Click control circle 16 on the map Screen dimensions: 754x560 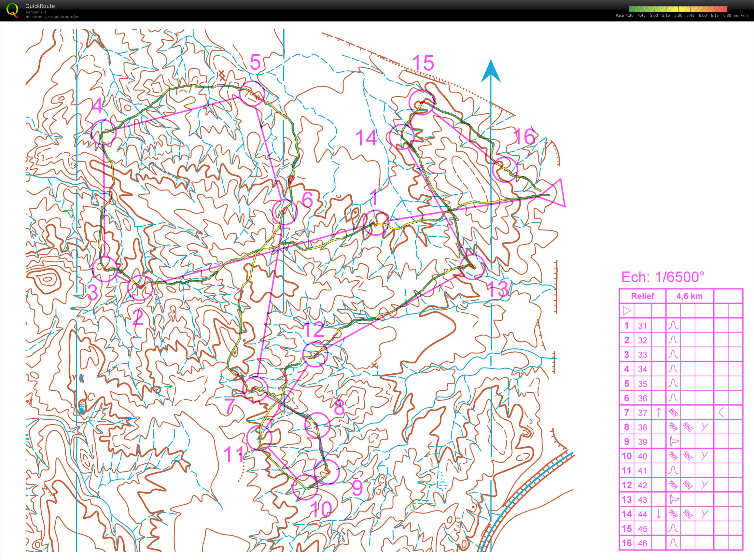[x=505, y=169]
